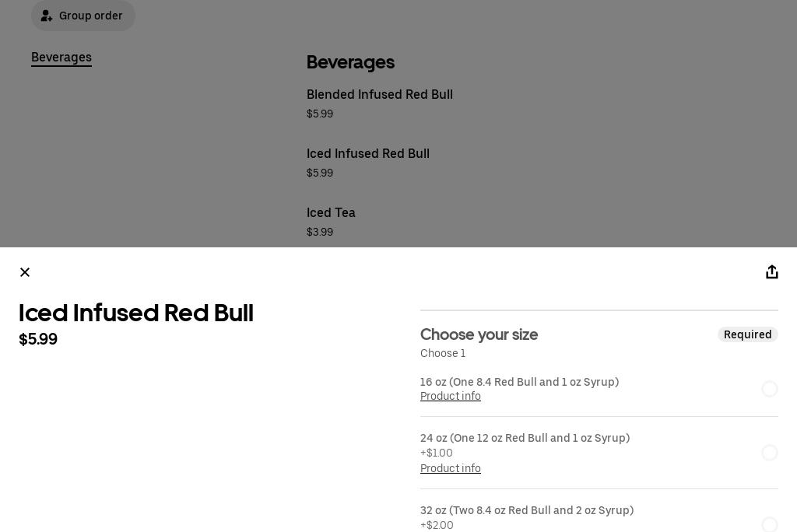Click the 32 oz option label text
This screenshot has height=532, width=797.
pyautogui.click(x=527, y=511)
